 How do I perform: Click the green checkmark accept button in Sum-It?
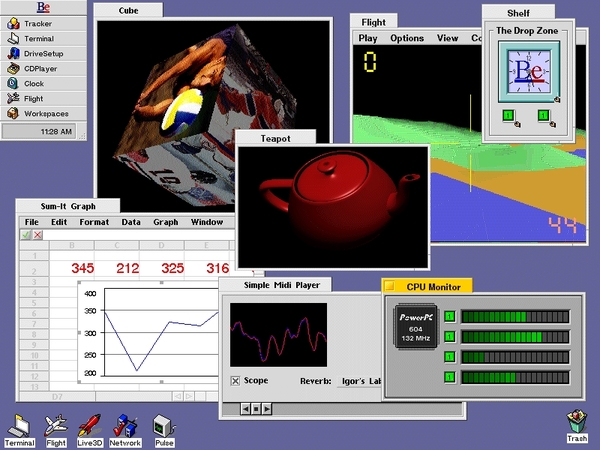click(x=26, y=235)
